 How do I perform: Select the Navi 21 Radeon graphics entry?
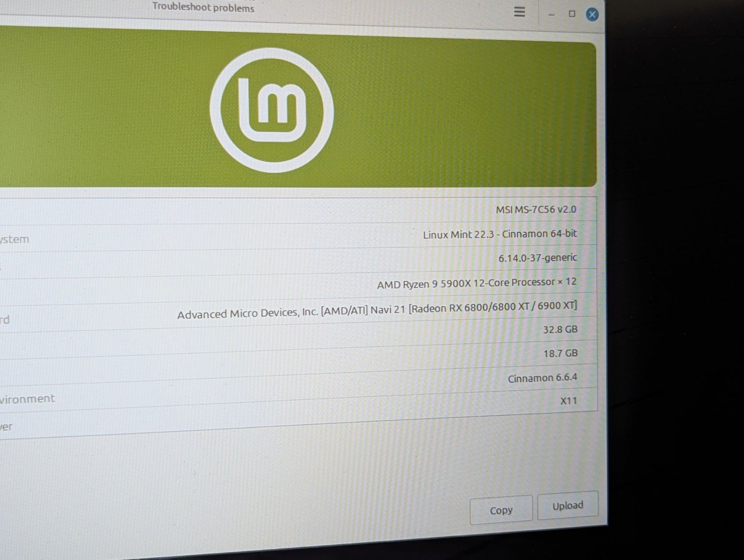tap(377, 310)
